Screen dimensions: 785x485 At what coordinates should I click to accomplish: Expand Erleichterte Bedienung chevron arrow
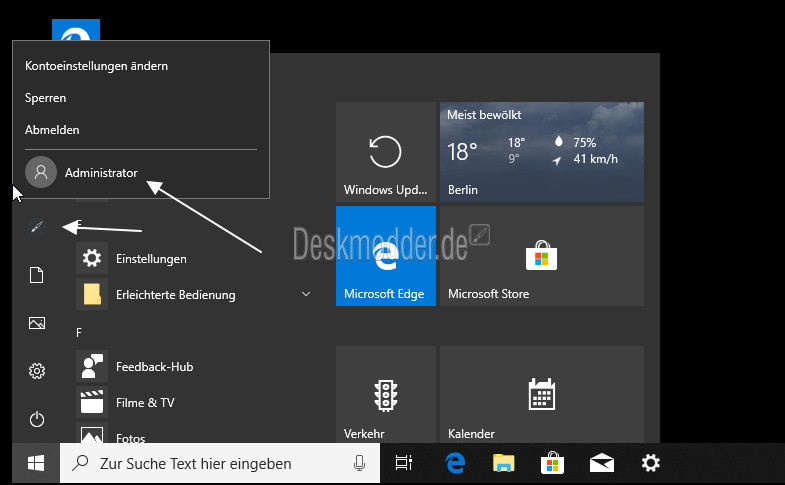point(306,294)
